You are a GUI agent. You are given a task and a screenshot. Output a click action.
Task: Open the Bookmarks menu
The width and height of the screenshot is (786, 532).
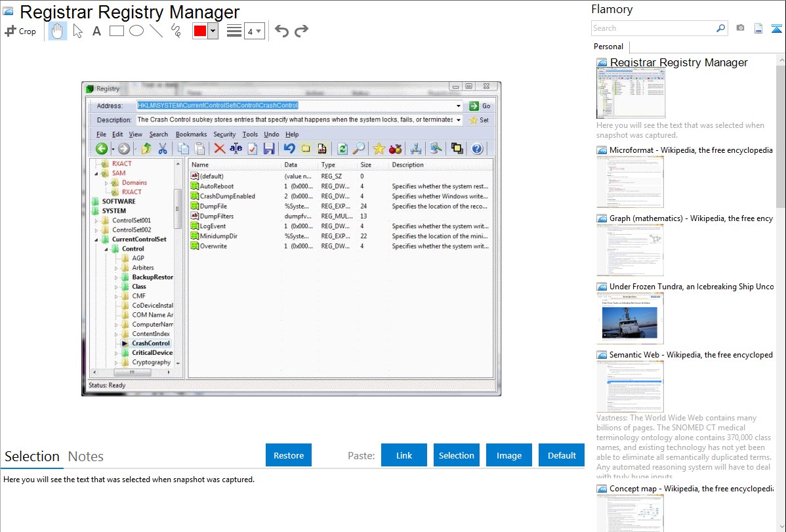(191, 134)
